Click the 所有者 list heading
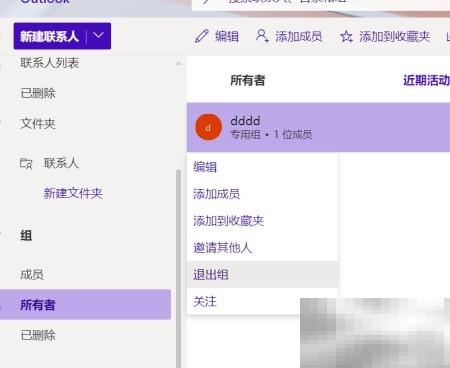This screenshot has width=450, height=368. pos(248,80)
